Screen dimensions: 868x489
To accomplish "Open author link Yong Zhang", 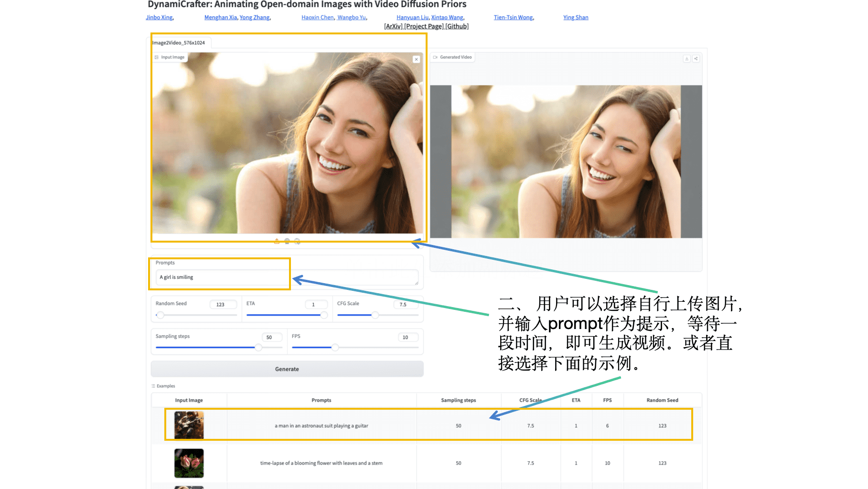I will tap(255, 17).
